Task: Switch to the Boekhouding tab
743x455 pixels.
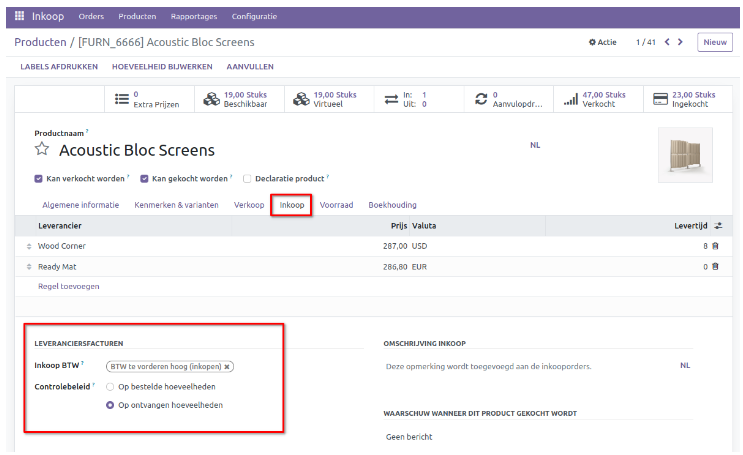Action: 392,205
